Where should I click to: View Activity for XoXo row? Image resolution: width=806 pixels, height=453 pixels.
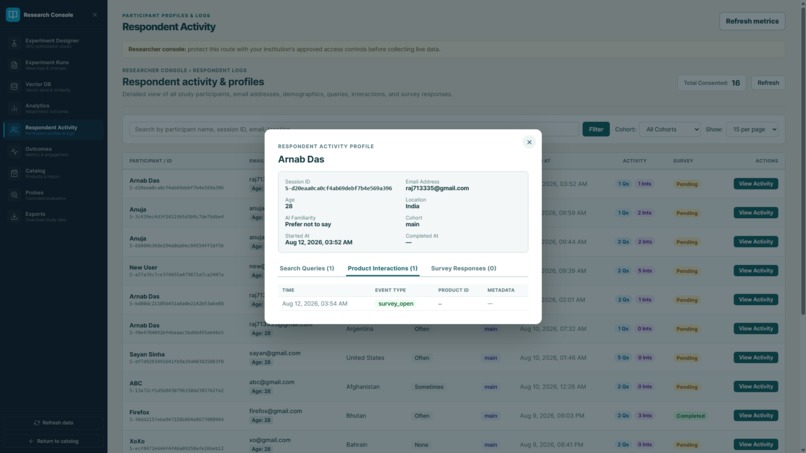[756, 444]
